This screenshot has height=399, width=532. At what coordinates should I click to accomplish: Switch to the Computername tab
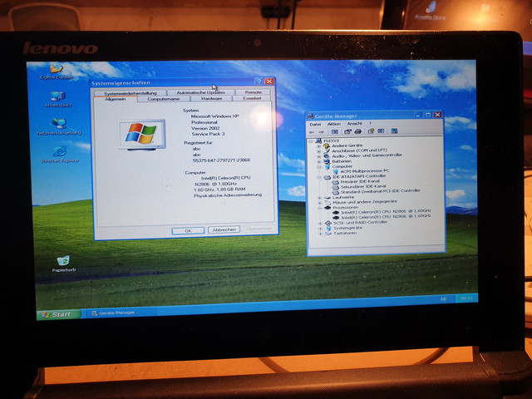pyautogui.click(x=163, y=99)
